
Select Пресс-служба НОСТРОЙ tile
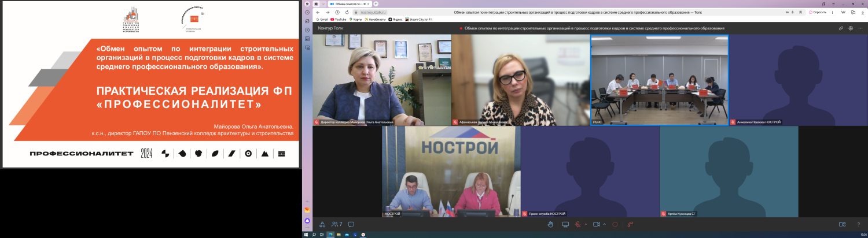tap(590, 172)
